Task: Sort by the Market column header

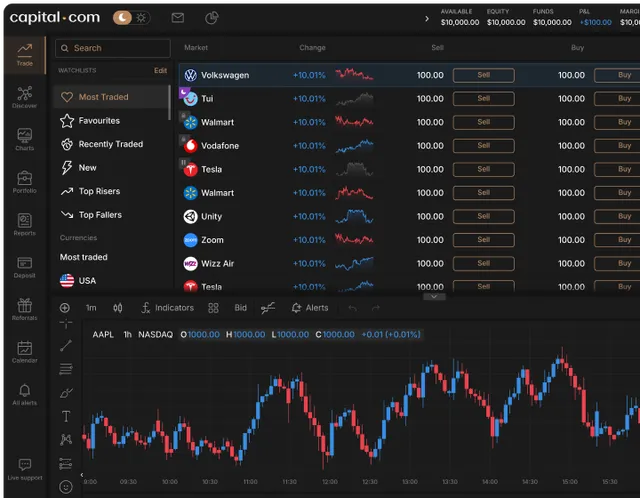Action: click(196, 48)
